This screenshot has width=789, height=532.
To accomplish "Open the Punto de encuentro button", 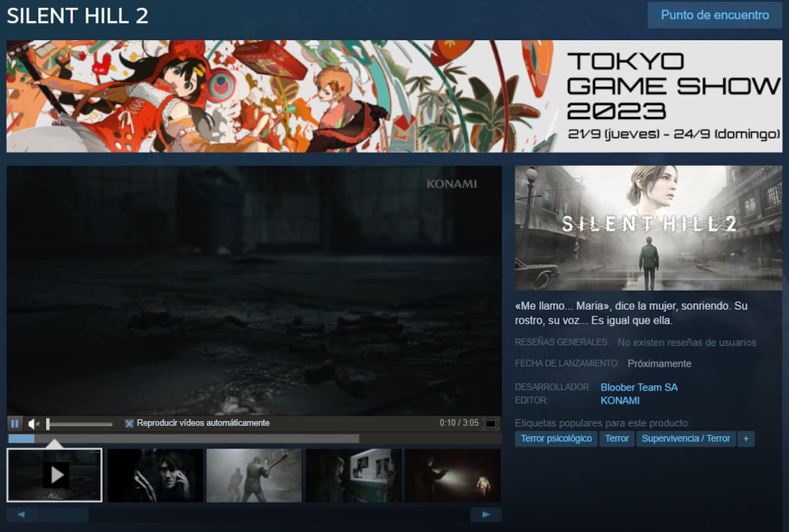I will pyautogui.click(x=715, y=15).
